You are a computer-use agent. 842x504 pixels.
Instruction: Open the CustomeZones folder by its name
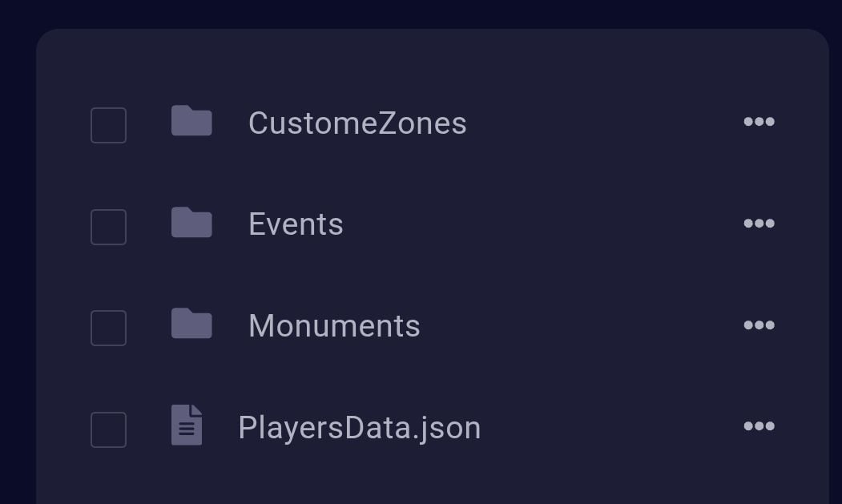pyautogui.click(x=357, y=123)
